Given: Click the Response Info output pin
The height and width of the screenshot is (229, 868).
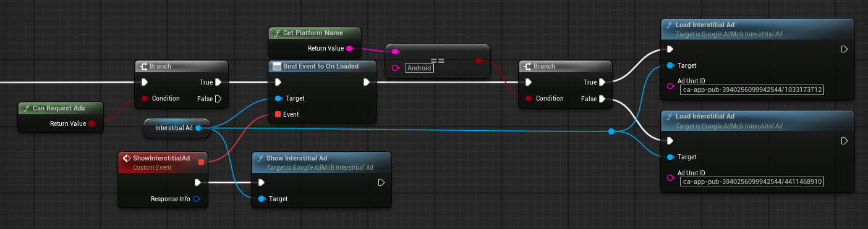Looking at the screenshot, I should coord(196,199).
